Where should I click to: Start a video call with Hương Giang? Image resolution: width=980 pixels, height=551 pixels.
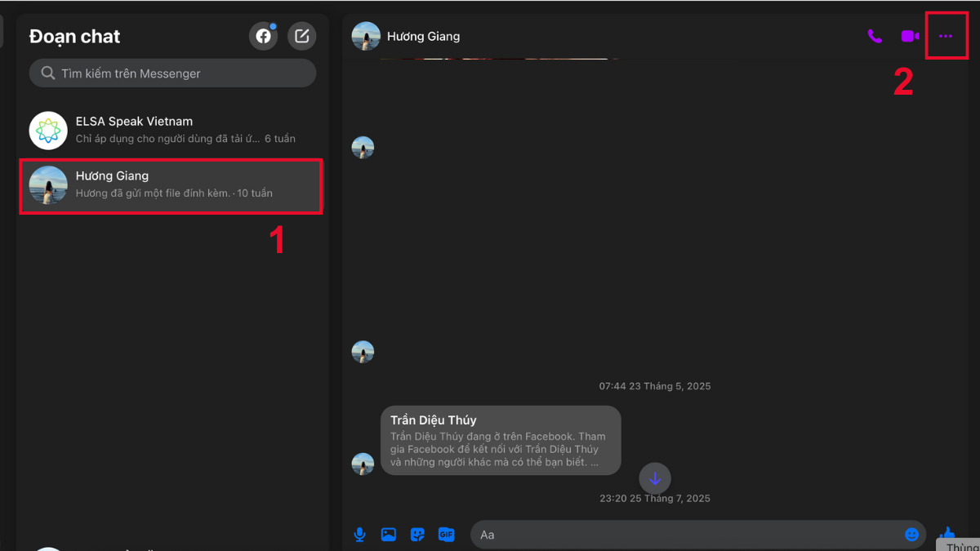(x=910, y=36)
